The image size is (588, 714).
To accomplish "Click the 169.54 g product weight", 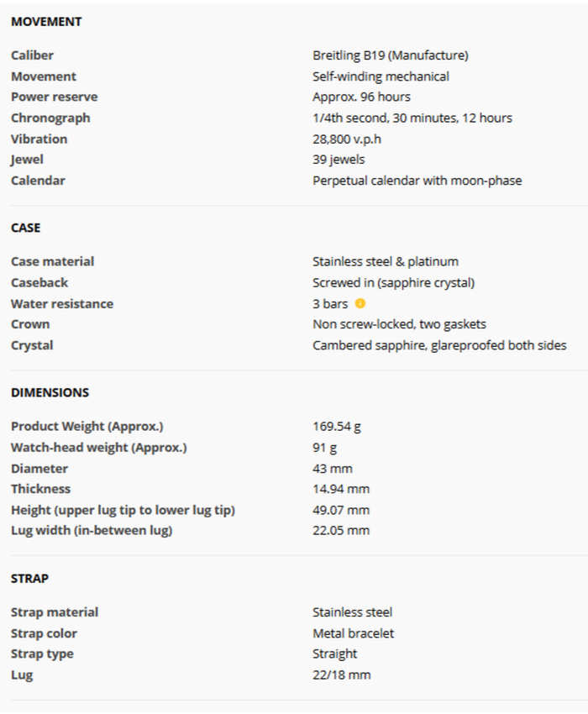I will click(x=337, y=426).
